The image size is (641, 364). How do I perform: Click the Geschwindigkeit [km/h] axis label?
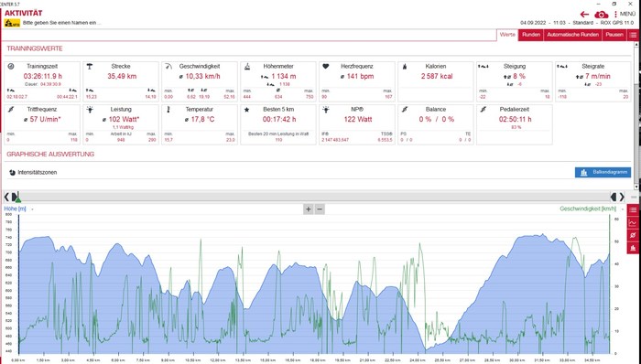[588, 209]
